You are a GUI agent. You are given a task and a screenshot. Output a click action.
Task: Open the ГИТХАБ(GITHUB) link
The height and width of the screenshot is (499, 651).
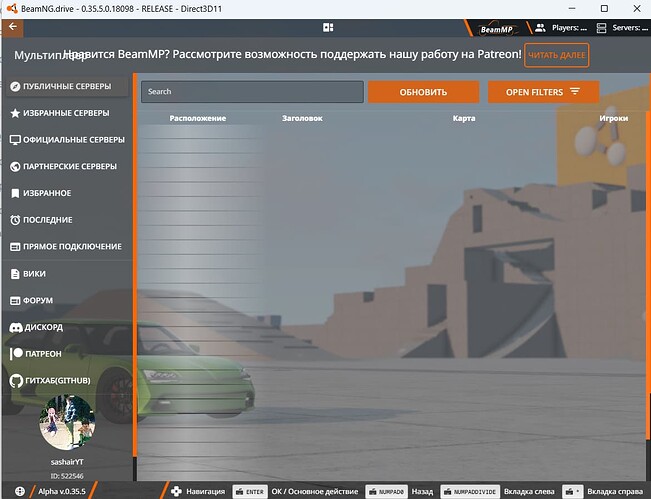67,381
